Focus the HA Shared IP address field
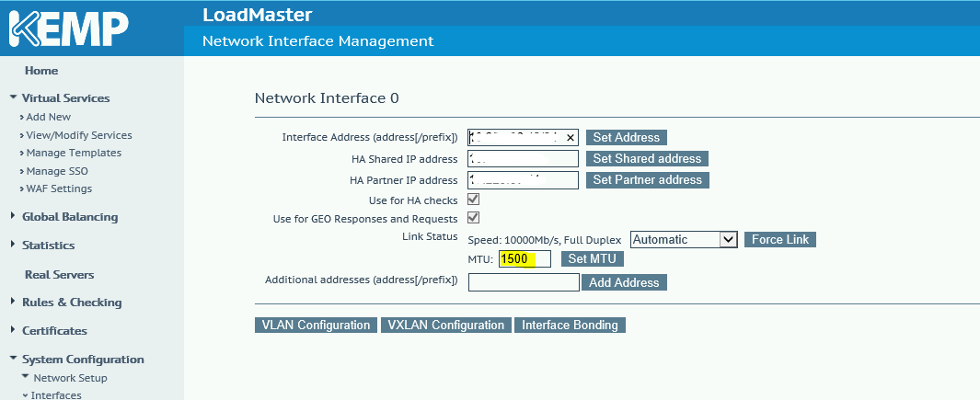This screenshot has height=400, width=980. point(523,159)
